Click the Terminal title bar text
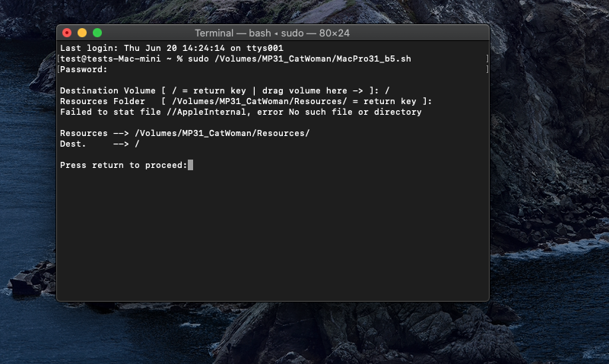The width and height of the screenshot is (609, 364). [272, 33]
